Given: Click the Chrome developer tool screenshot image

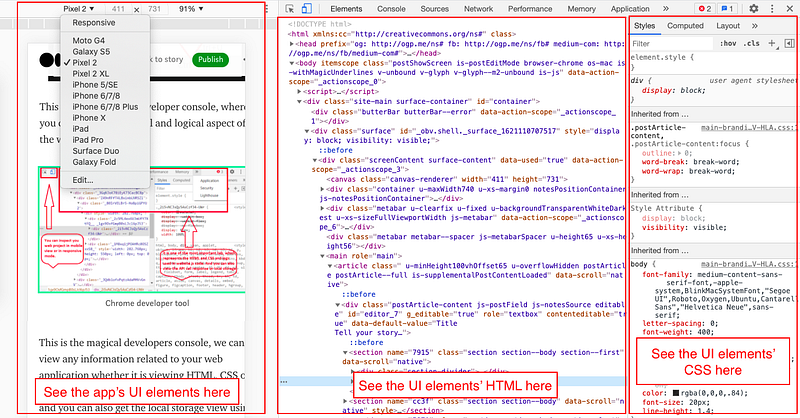Looking at the screenshot, I should click(142, 230).
